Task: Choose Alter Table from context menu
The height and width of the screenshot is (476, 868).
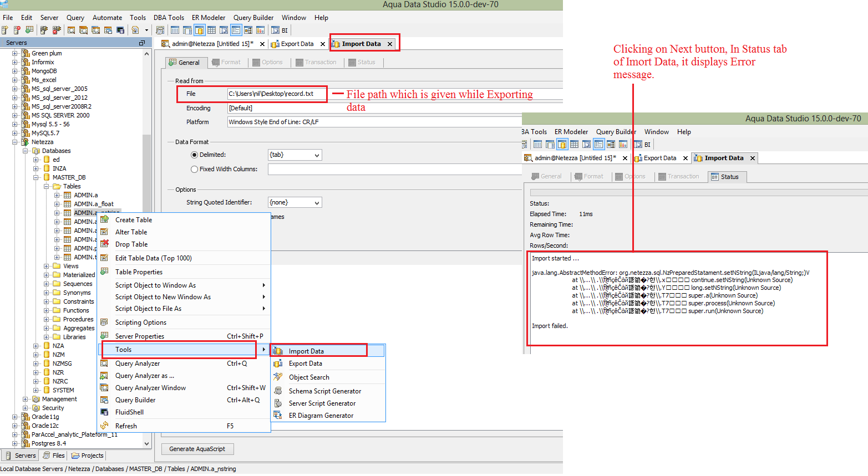Action: [x=131, y=232]
